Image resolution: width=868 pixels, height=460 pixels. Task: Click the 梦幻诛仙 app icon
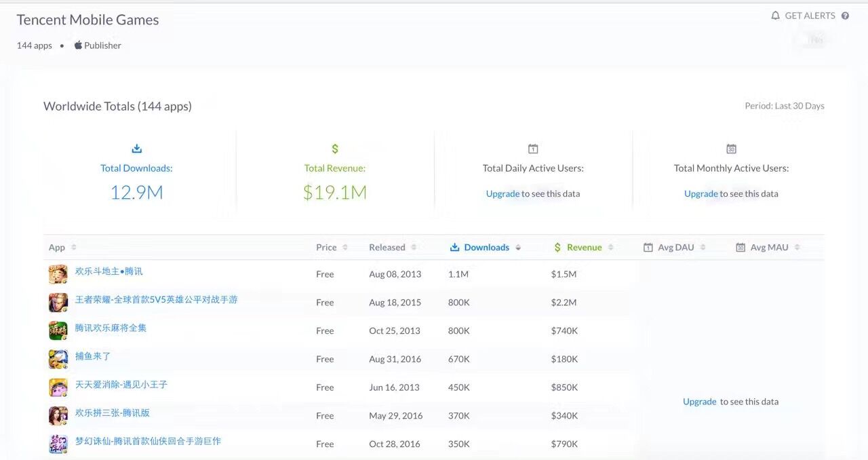[58, 444]
